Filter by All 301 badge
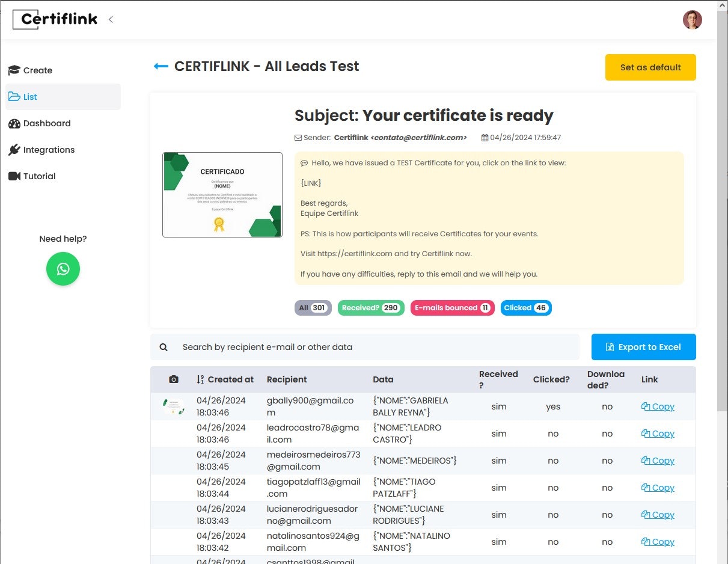728x564 pixels. click(x=313, y=308)
